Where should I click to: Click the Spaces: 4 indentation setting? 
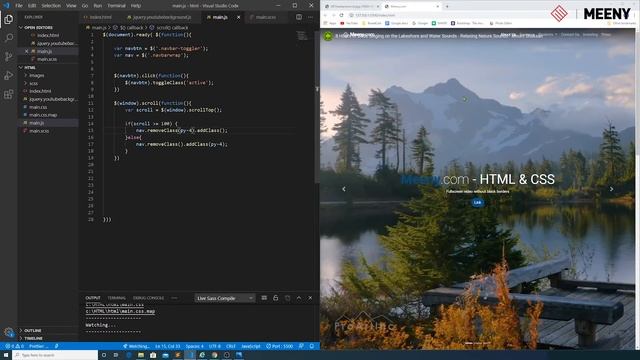[195, 346]
